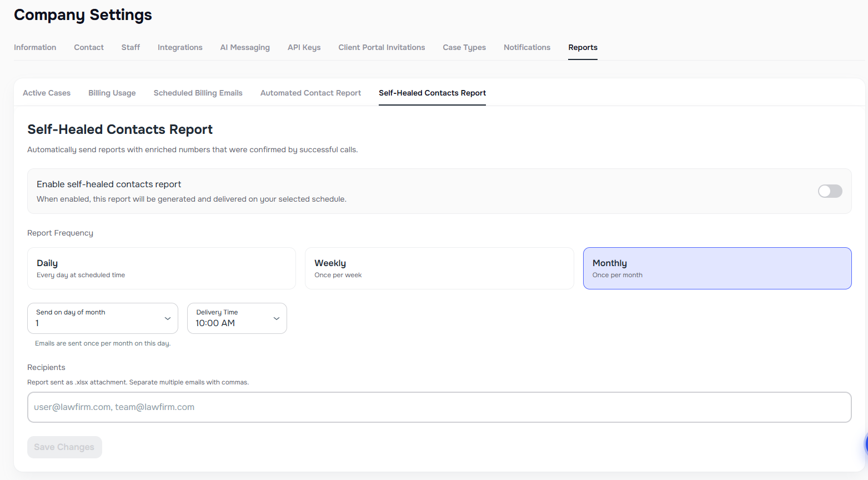Click the Save Changes button
The height and width of the screenshot is (480, 868).
coord(64,447)
